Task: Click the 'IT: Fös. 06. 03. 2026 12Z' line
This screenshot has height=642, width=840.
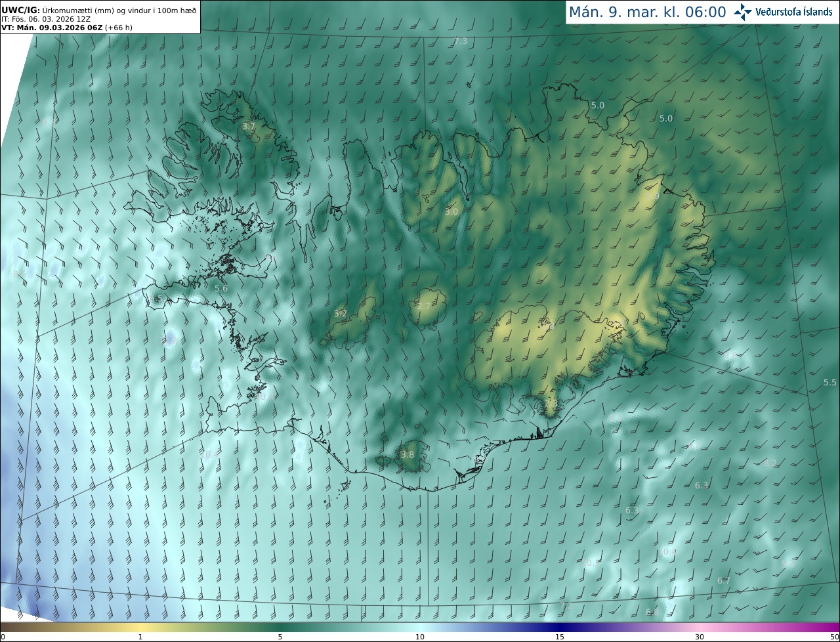Action: coord(45,19)
